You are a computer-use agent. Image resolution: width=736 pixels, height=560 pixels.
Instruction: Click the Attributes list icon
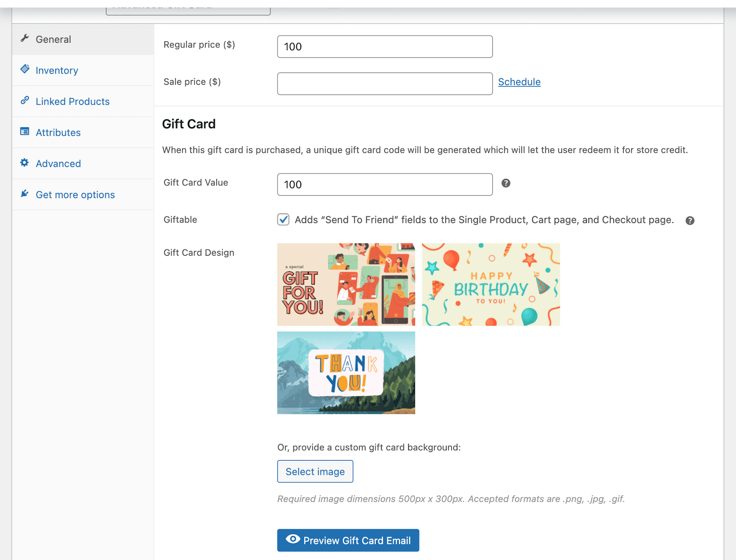click(x=25, y=131)
